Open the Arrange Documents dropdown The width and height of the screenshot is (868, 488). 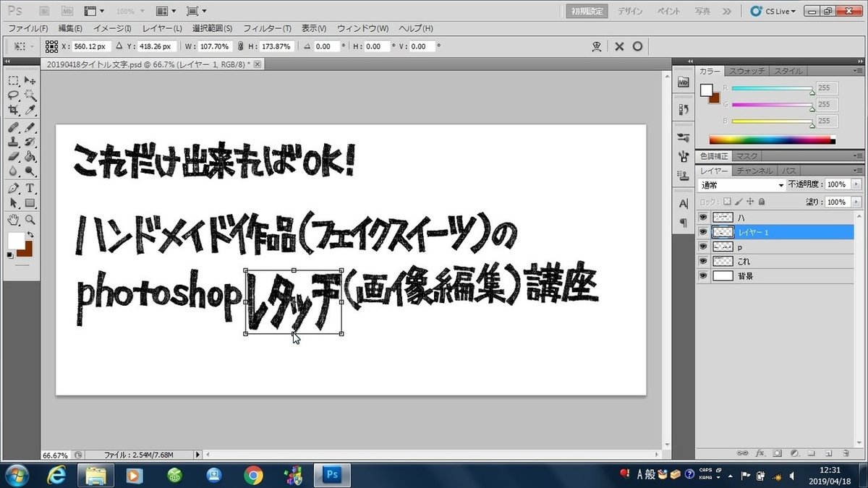point(166,11)
